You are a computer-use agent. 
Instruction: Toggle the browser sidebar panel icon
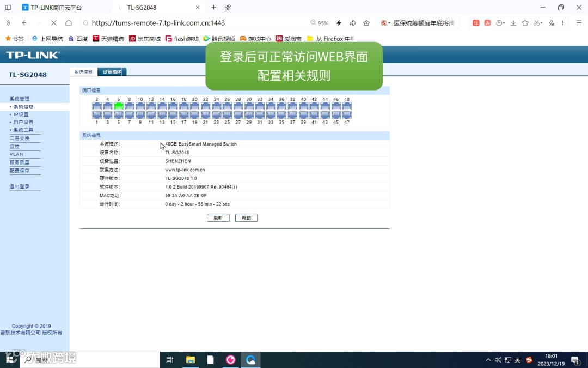pos(8,7)
